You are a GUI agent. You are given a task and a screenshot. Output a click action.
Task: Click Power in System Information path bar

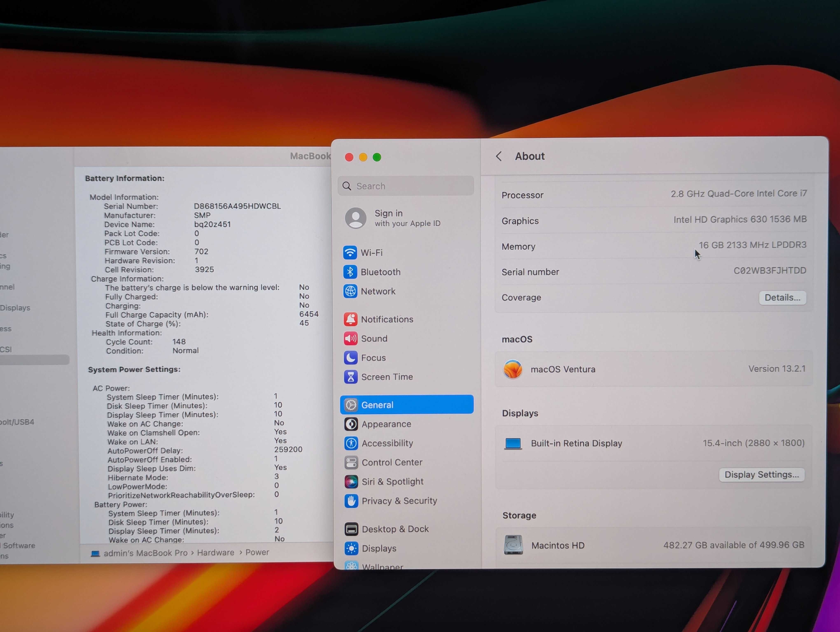click(x=257, y=552)
